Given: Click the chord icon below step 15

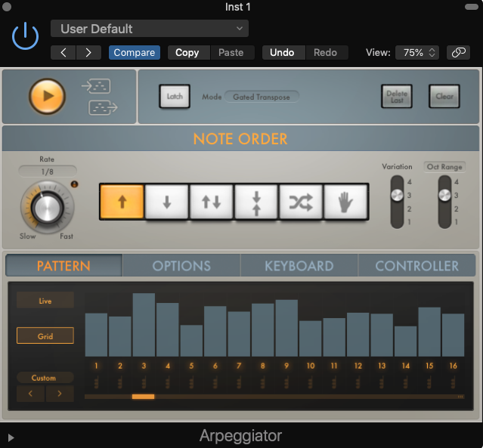Looking at the screenshot, I should (x=429, y=382).
